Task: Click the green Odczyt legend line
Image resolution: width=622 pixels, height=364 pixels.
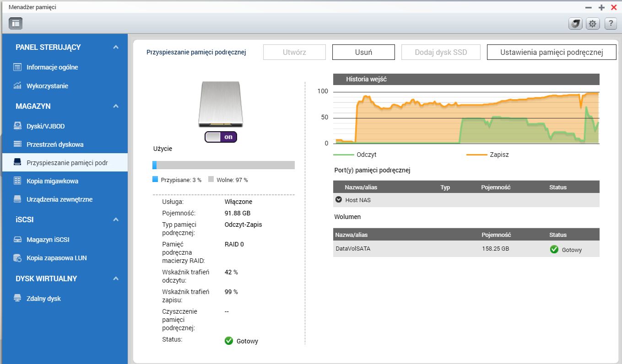Action: (344, 155)
